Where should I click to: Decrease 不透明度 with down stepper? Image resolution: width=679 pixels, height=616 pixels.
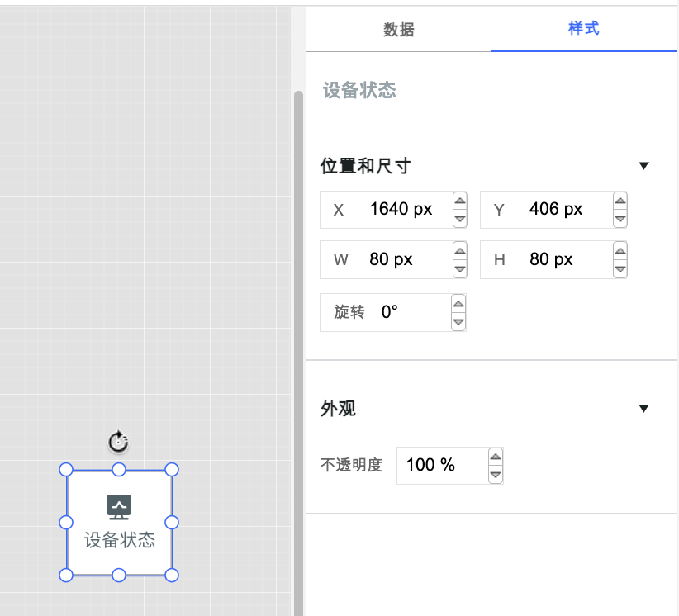pyautogui.click(x=496, y=475)
